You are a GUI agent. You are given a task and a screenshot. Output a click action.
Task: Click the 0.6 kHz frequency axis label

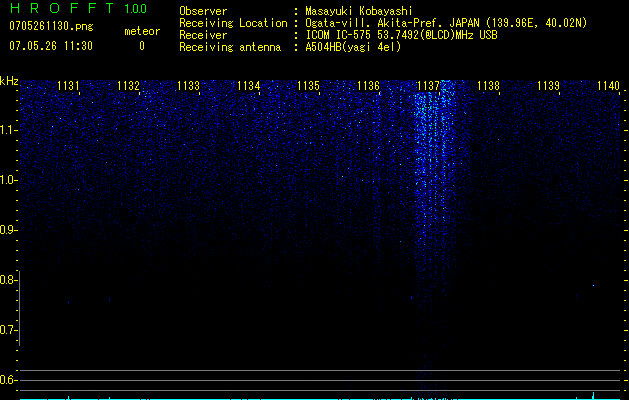click(x=8, y=380)
